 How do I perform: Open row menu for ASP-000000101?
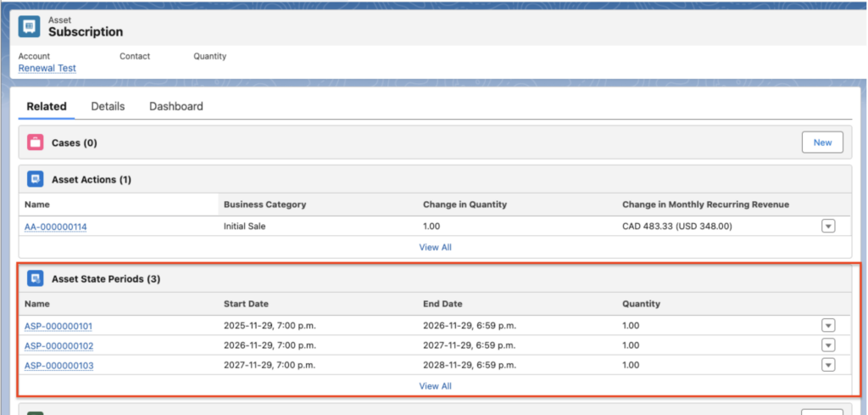(x=828, y=325)
